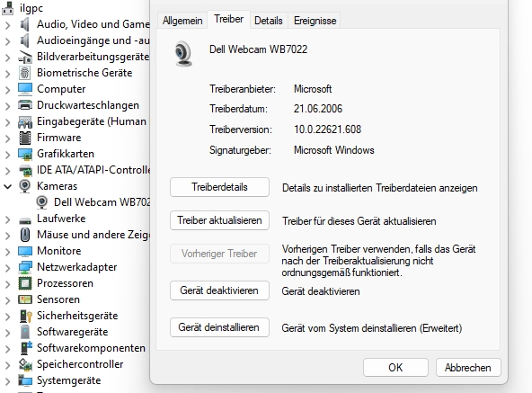This screenshot has height=393, width=532.
Task: Click the Druckwarteschlangen printer icon
Action: (25, 105)
